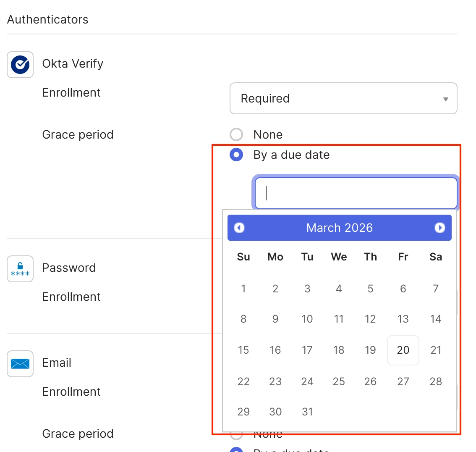Pick March 20 in the calendar
Viewport: 476px width, 452px height.
[x=403, y=350]
